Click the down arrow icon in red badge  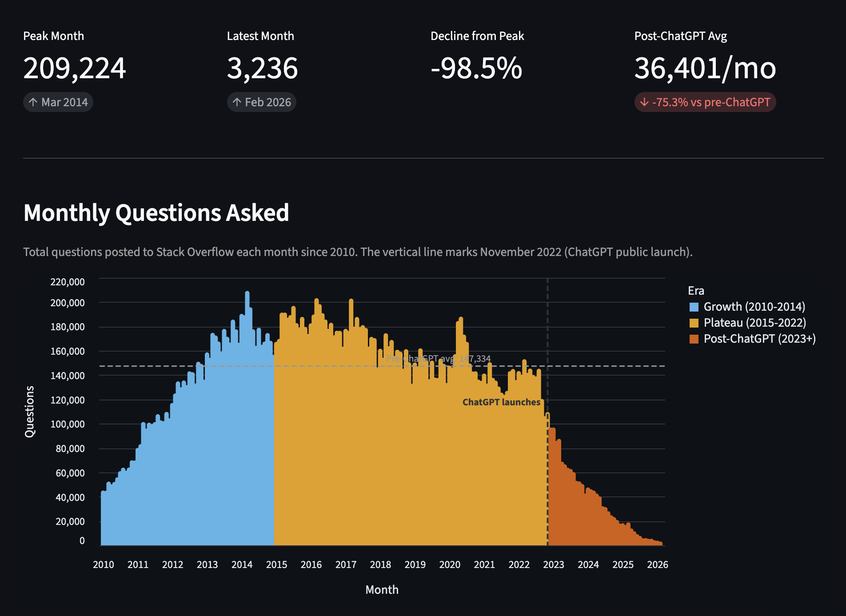643,102
